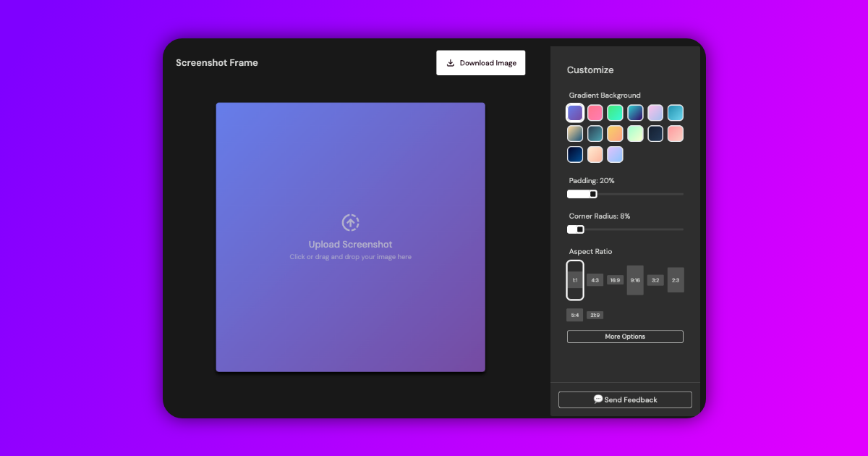Choose the dark navy gradient swatch in second row
Screen dimensions: 868x456
pos(655,134)
